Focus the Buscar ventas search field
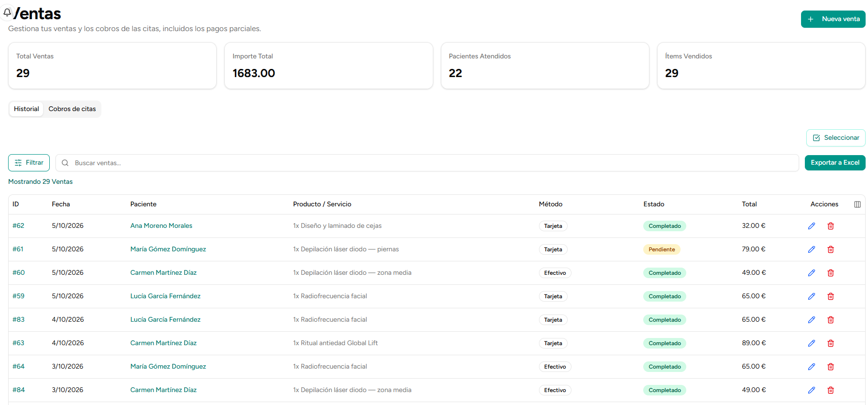Image resolution: width=868 pixels, height=405 pixels. tap(427, 163)
